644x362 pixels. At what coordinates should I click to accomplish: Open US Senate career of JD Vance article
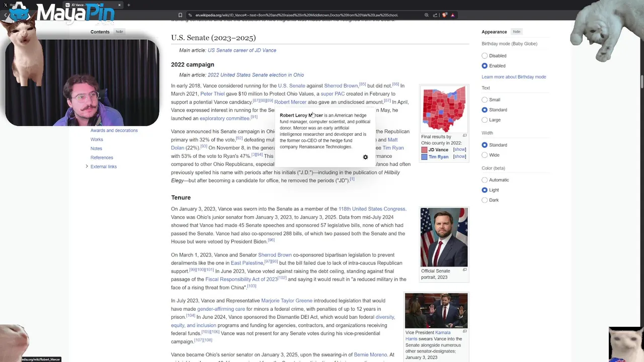(242, 50)
